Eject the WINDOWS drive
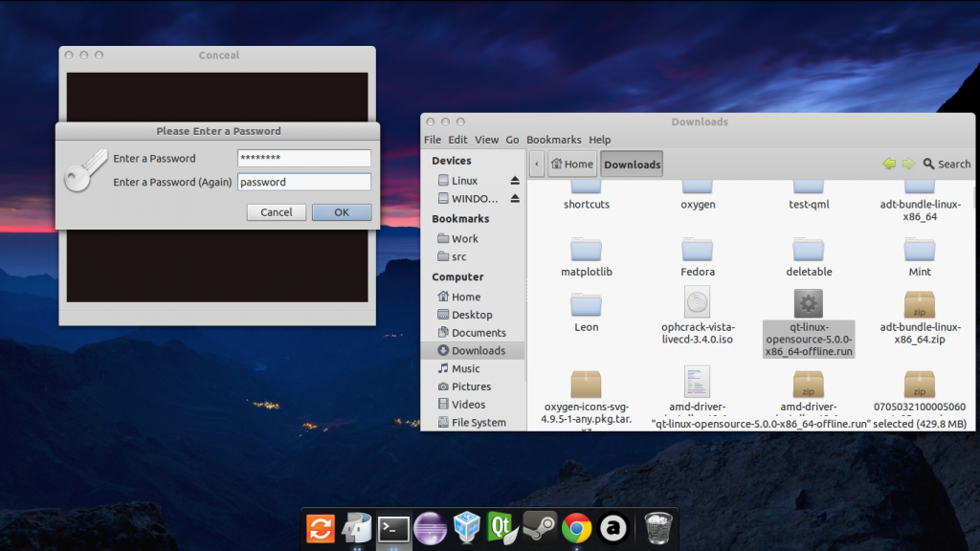The image size is (980, 551). tap(514, 199)
